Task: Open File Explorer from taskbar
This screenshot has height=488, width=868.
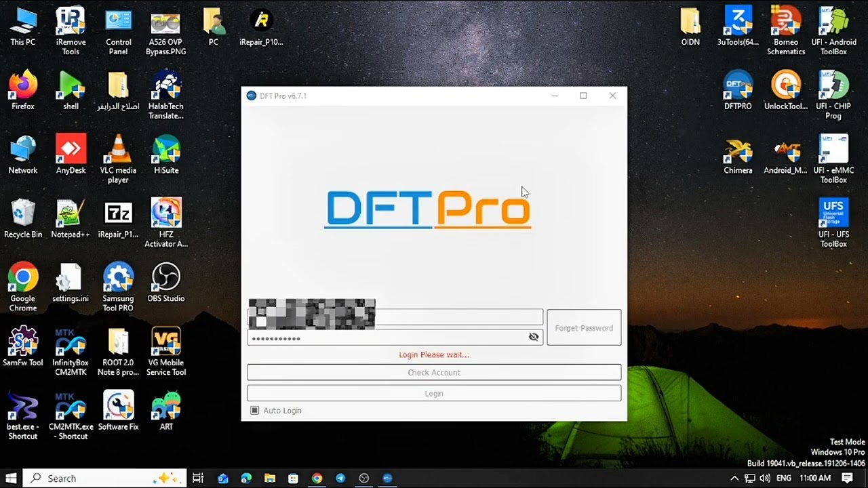Action: point(270,478)
